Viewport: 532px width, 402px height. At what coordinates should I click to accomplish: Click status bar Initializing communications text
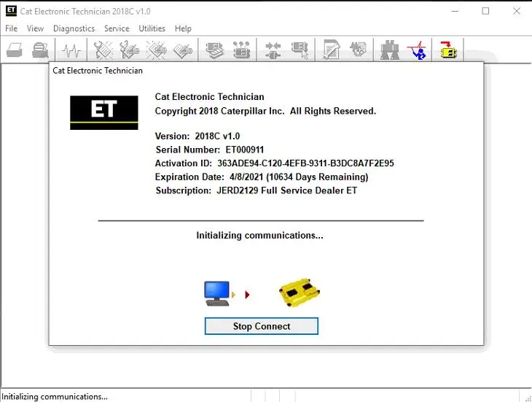(55, 397)
